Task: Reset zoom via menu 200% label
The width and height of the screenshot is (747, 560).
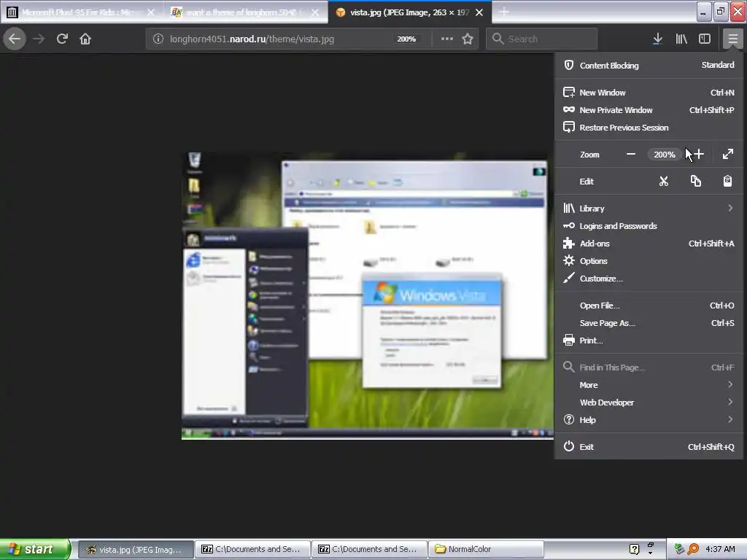Action: (x=664, y=155)
